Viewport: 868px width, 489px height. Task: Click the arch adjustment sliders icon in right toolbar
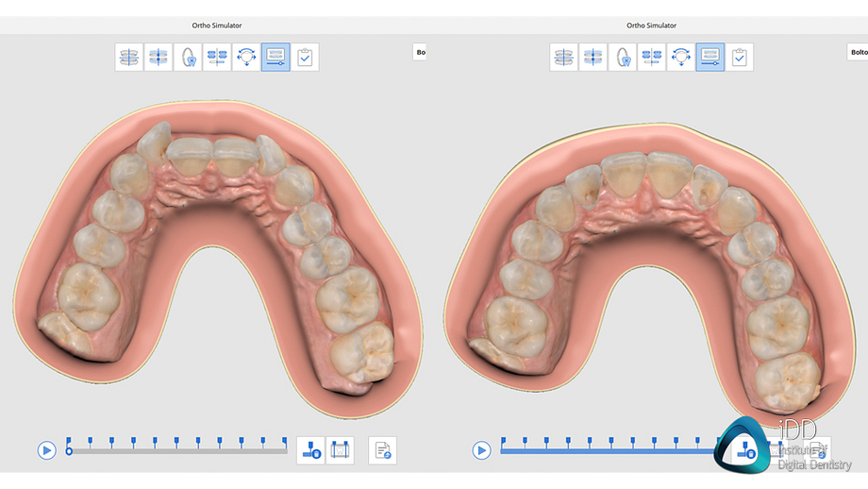pyautogui.click(x=652, y=58)
